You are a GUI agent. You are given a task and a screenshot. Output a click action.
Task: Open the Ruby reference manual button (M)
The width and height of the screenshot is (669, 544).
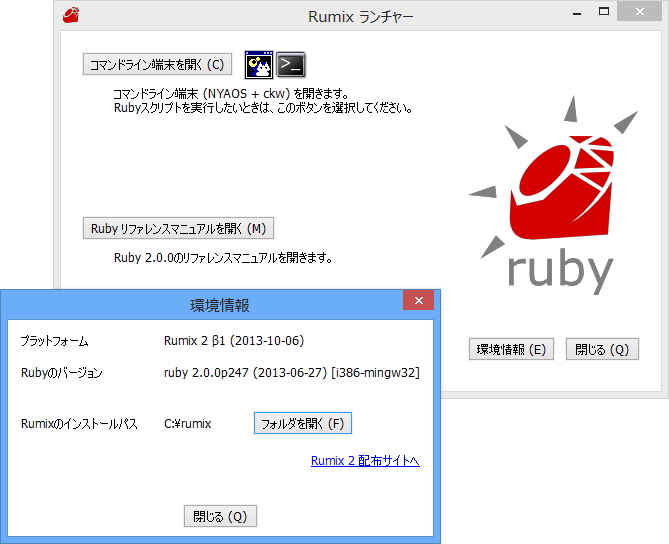pos(178,228)
